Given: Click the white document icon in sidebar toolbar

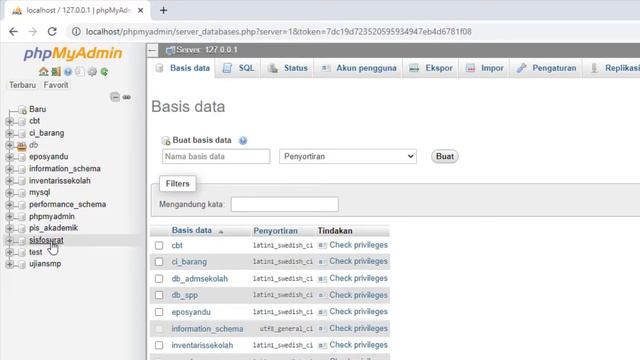Looking at the screenshot, I should (x=80, y=72).
